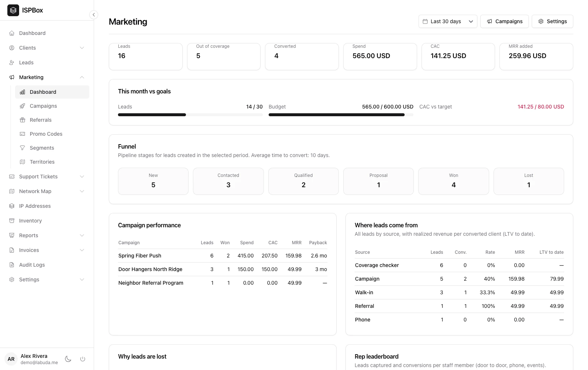
Task: Click the Referrals gift icon
Action: [x=22, y=120]
